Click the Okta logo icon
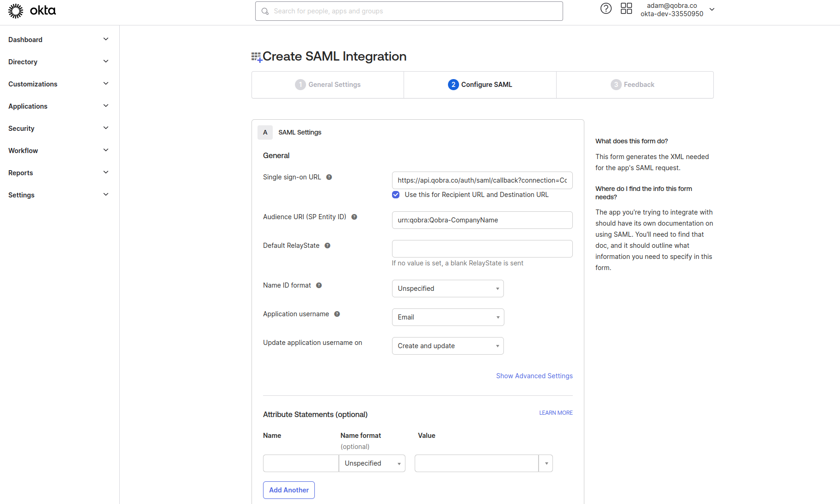This screenshot has height=504, width=840. (16, 11)
